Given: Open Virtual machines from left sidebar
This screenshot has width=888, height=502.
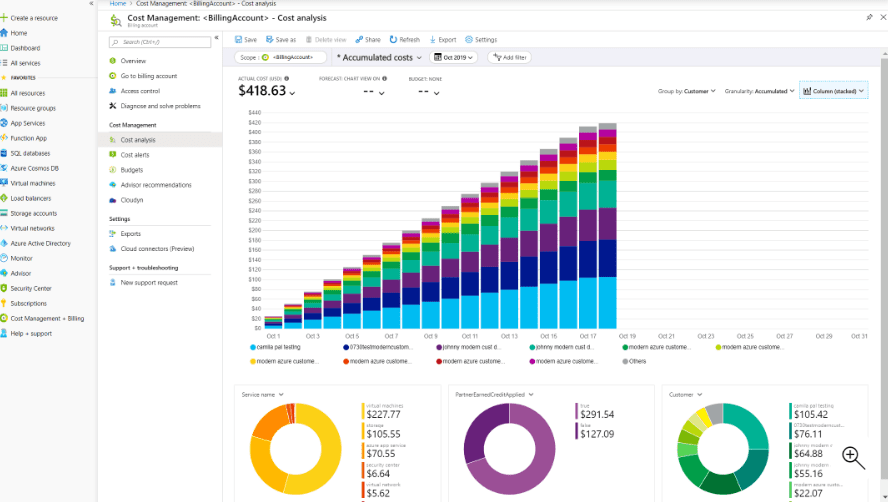Looking at the screenshot, I should (x=32, y=183).
